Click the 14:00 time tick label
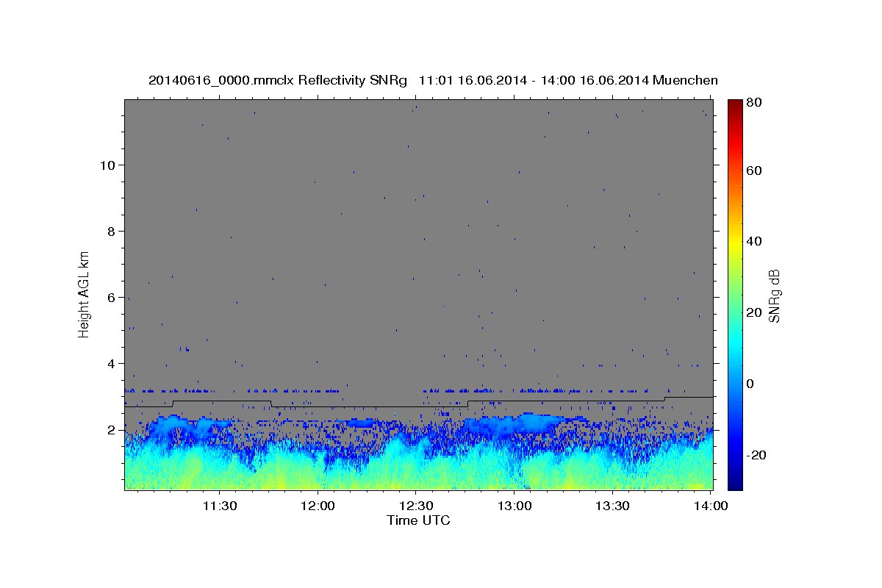This screenshot has height=588, width=882. tap(710, 506)
